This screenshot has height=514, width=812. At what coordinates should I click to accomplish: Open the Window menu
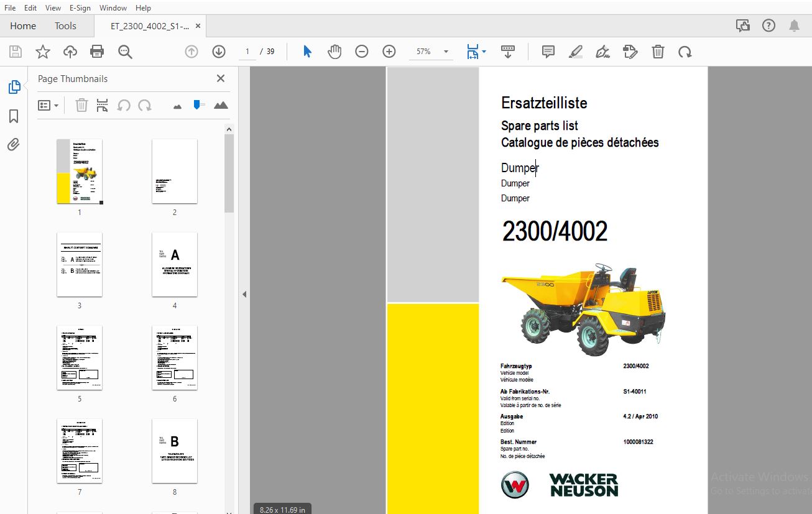tap(113, 8)
